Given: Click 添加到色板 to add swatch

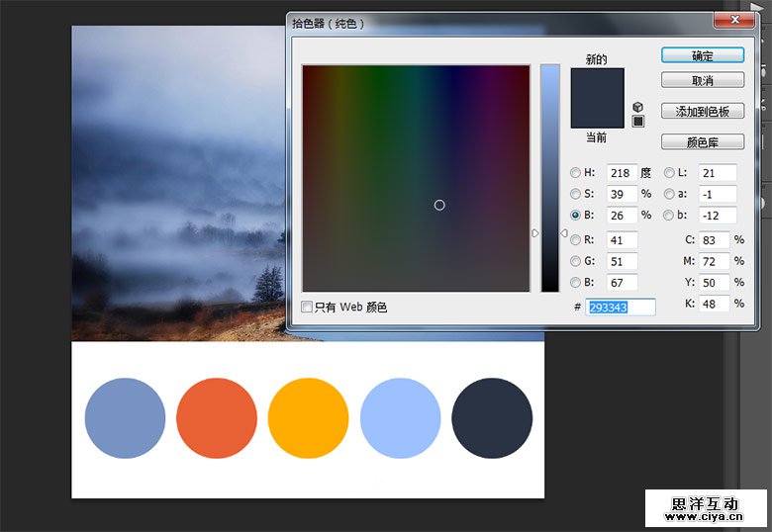Looking at the screenshot, I should (702, 111).
